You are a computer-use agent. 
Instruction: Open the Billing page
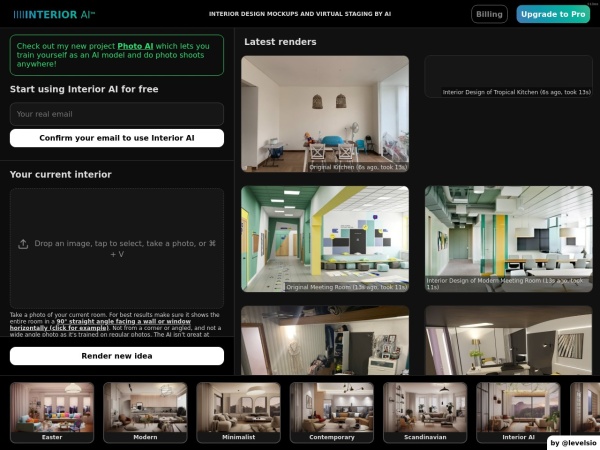(489, 14)
